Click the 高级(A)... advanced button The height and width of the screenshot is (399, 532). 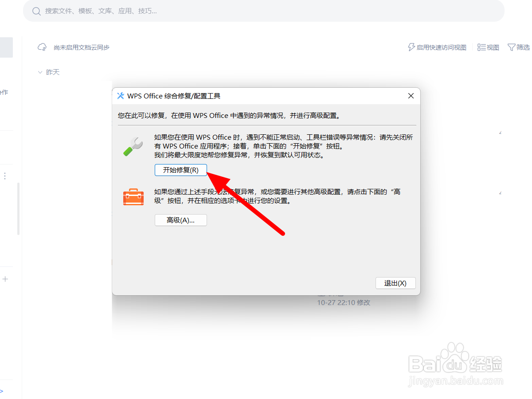coord(180,220)
